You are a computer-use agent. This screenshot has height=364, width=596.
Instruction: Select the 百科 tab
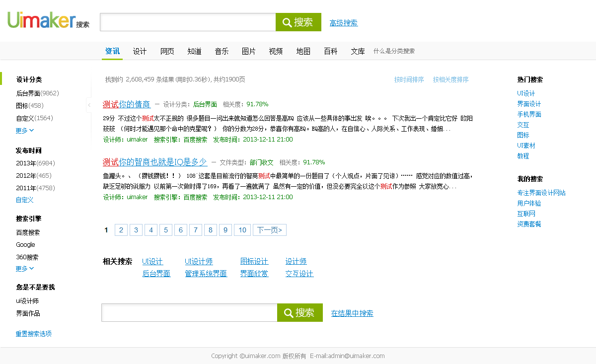coord(330,51)
